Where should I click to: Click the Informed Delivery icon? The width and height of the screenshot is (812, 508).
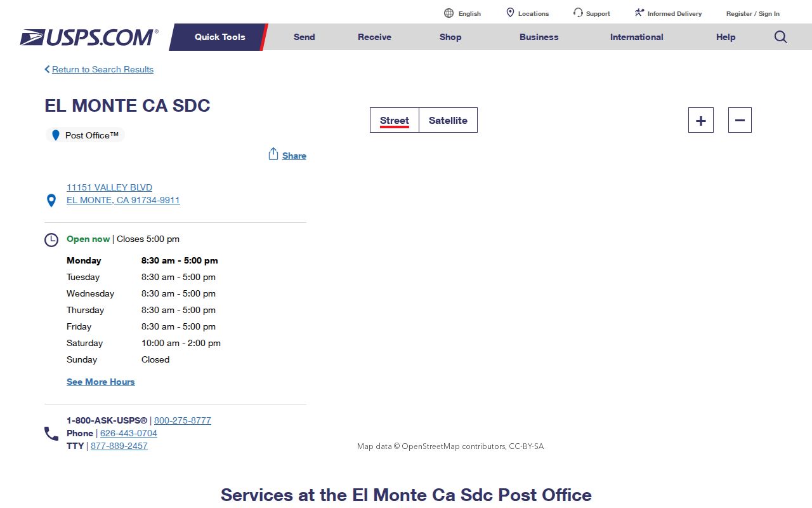pyautogui.click(x=639, y=13)
